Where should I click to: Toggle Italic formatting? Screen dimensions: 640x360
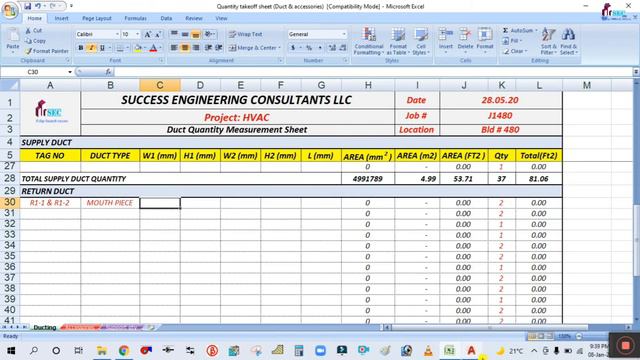91,48
